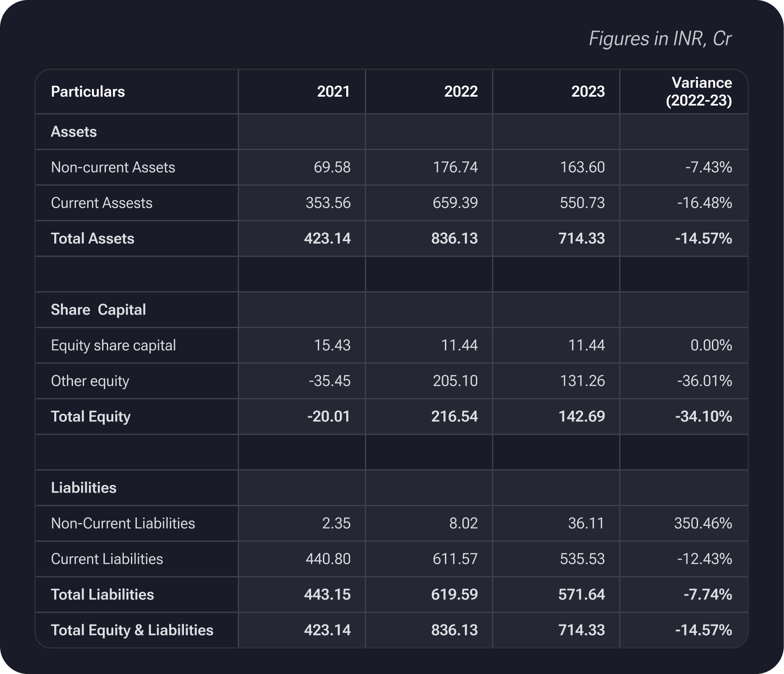The width and height of the screenshot is (784, 674).
Task: Click the Other equity row label
Action: click(x=90, y=381)
